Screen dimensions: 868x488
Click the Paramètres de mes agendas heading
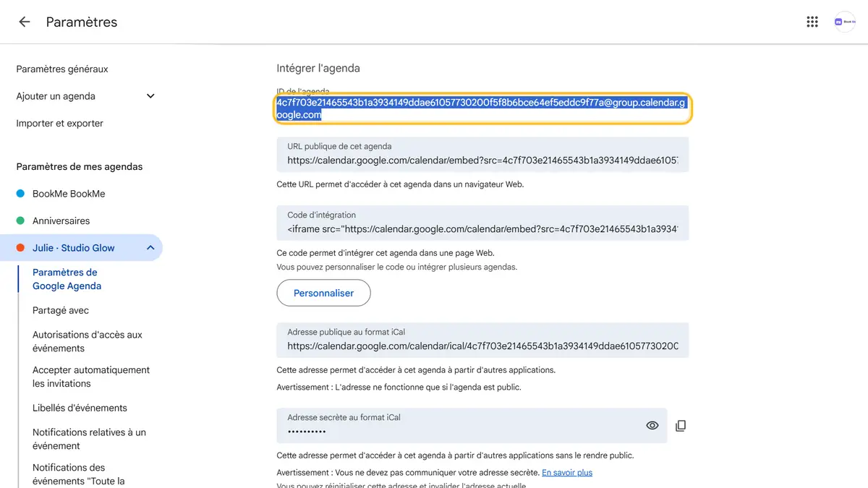(x=80, y=166)
